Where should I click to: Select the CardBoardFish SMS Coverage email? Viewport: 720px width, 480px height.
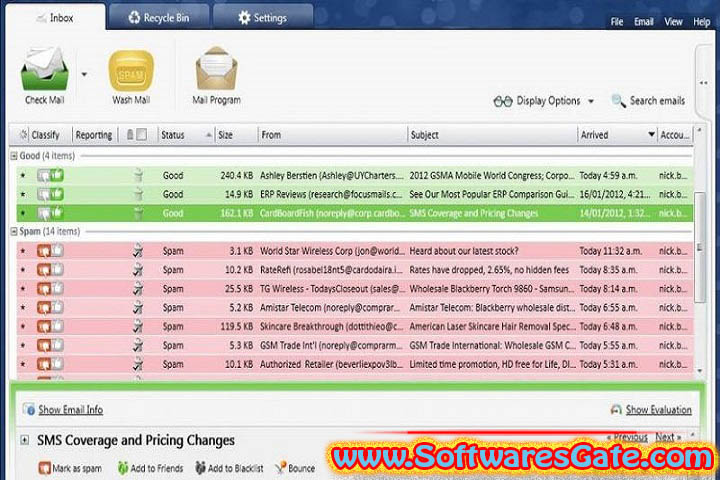354,213
